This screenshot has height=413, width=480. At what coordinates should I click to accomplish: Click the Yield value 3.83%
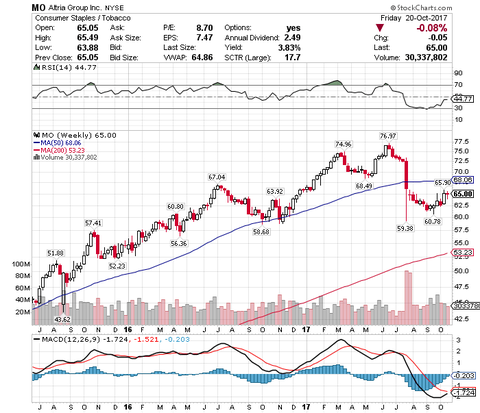[x=289, y=48]
